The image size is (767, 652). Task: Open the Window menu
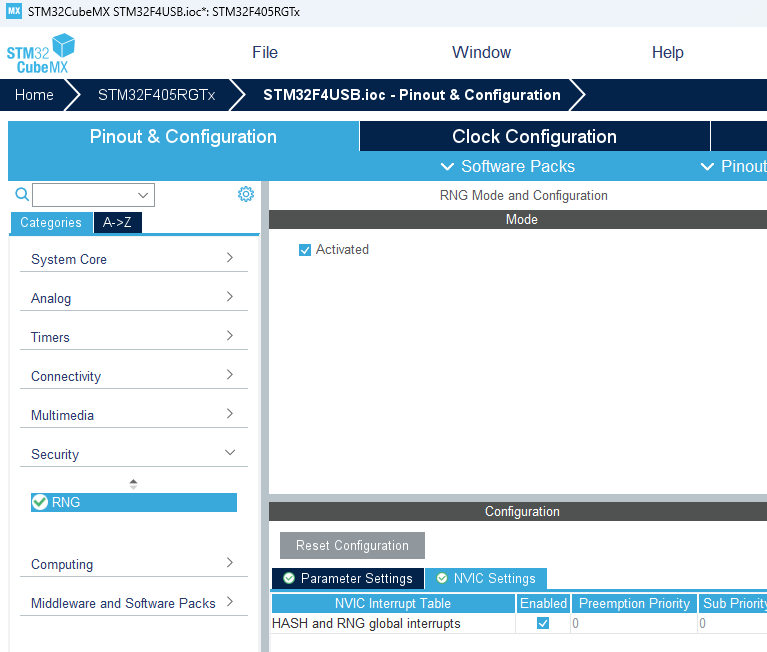tap(481, 52)
